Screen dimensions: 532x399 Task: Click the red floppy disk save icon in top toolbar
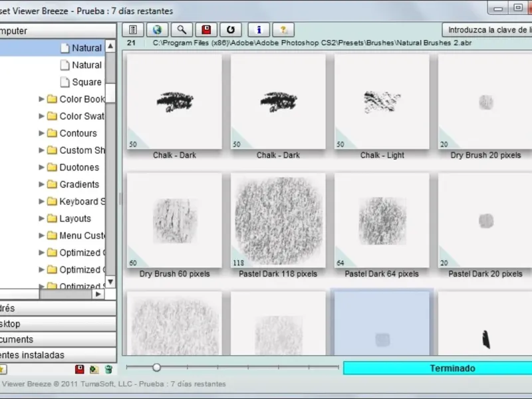pyautogui.click(x=206, y=30)
